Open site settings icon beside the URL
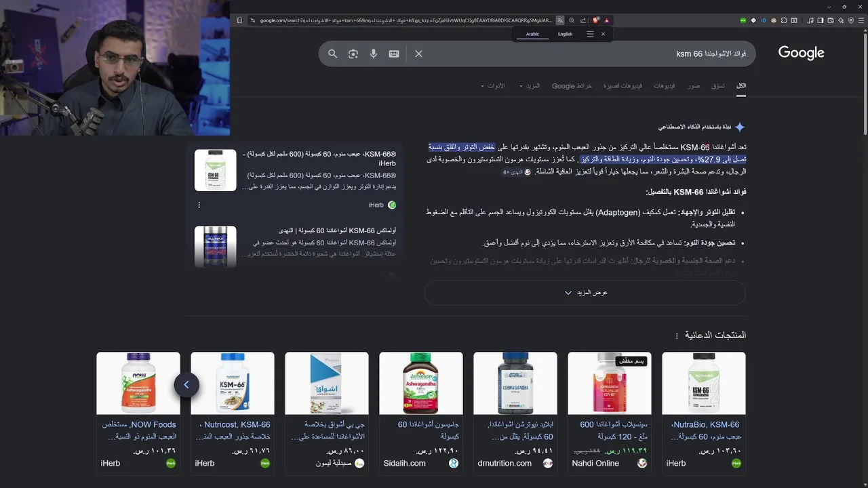This screenshot has width=868, height=488. 253,20
